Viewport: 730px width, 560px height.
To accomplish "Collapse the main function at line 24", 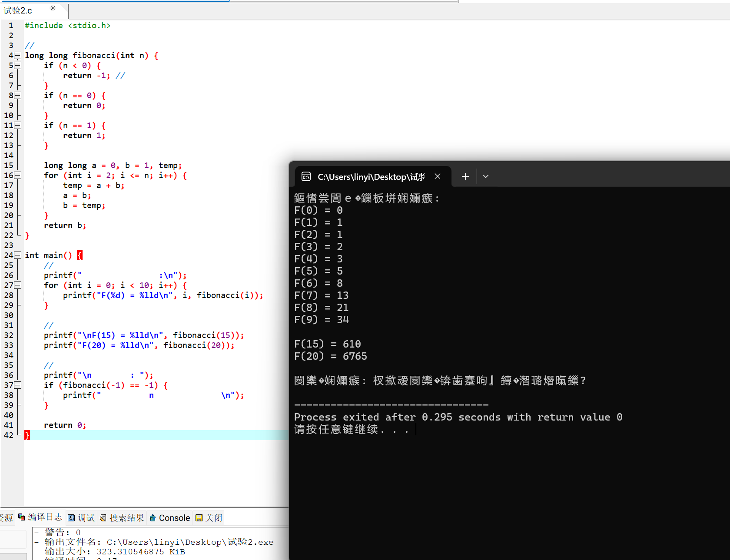I will [18, 255].
